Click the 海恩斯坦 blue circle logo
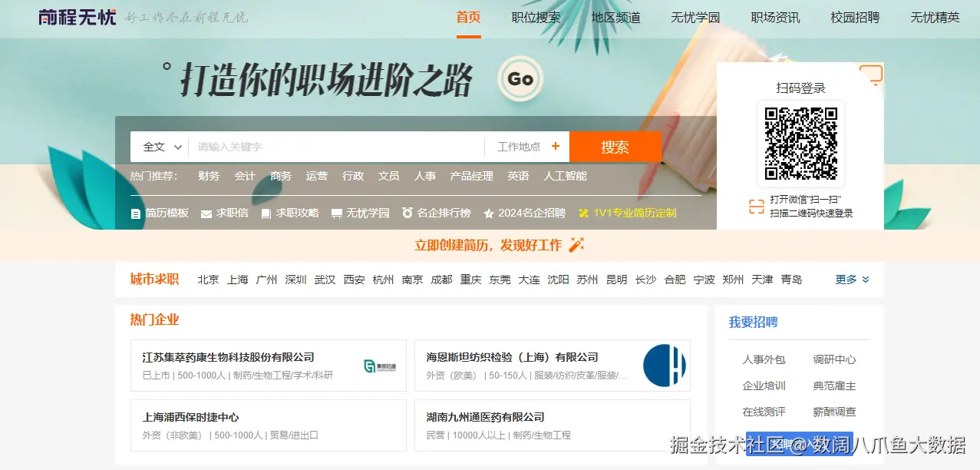Screen dimensions: 980x470 tap(664, 366)
